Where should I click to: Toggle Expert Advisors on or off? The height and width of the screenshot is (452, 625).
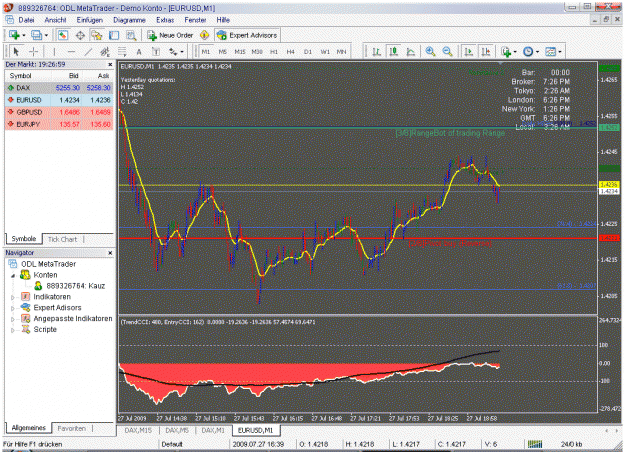[x=247, y=35]
